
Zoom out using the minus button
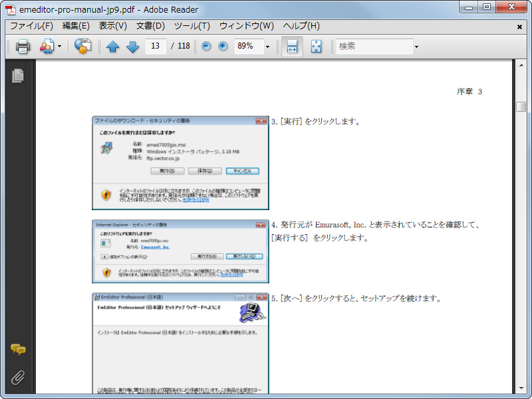(205, 47)
